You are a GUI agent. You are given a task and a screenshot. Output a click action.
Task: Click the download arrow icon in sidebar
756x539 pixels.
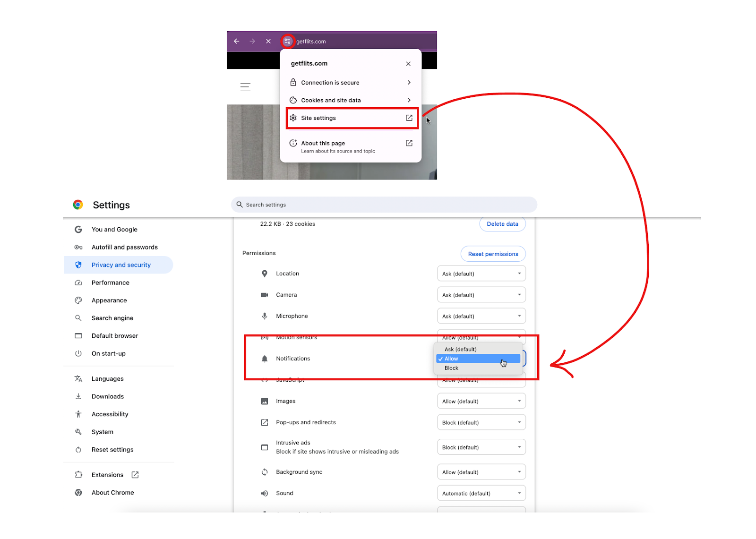coord(78,396)
